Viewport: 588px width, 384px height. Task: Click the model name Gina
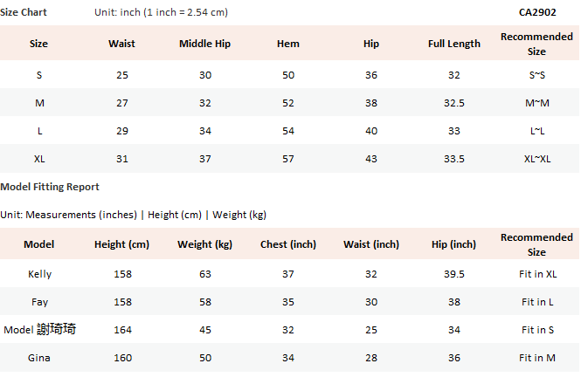point(39,358)
